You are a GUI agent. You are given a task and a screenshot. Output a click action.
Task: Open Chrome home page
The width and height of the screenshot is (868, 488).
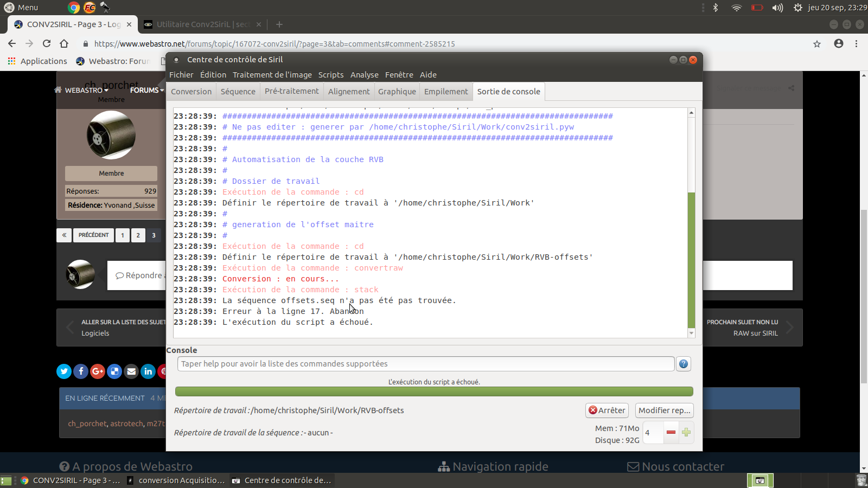pos(64,43)
